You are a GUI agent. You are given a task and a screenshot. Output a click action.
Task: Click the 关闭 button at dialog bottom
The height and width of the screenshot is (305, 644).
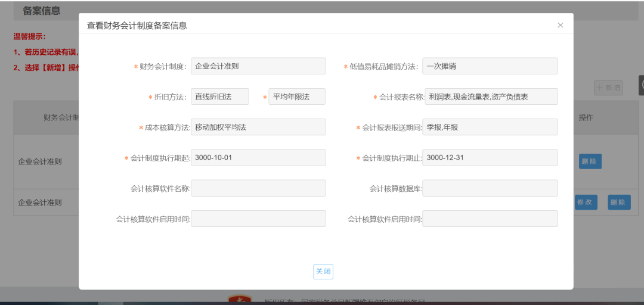tap(323, 272)
